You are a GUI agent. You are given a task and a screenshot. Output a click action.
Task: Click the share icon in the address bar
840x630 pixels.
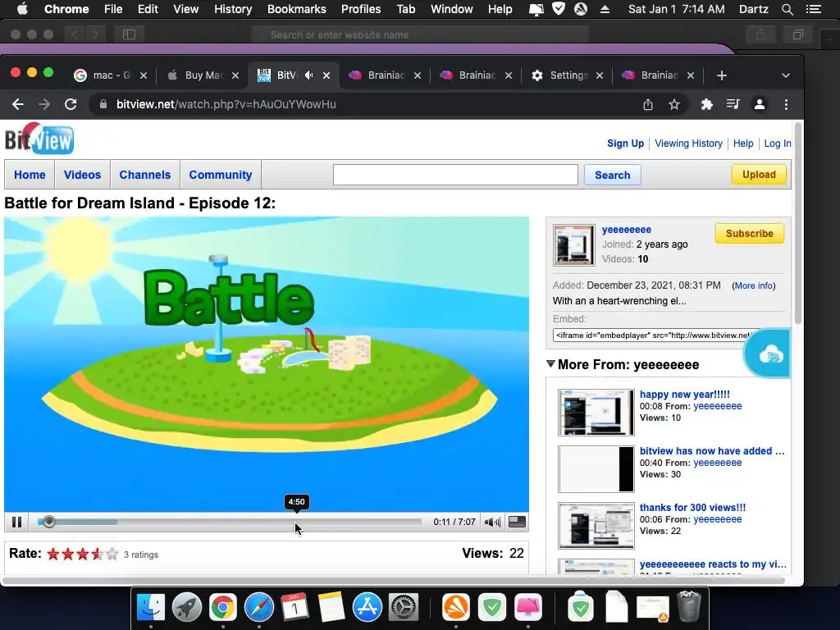pyautogui.click(x=648, y=104)
